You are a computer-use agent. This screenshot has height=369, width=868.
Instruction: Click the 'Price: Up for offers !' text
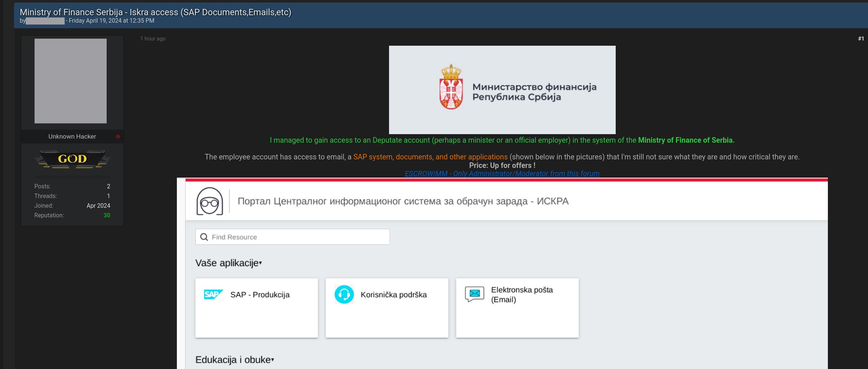tap(502, 165)
